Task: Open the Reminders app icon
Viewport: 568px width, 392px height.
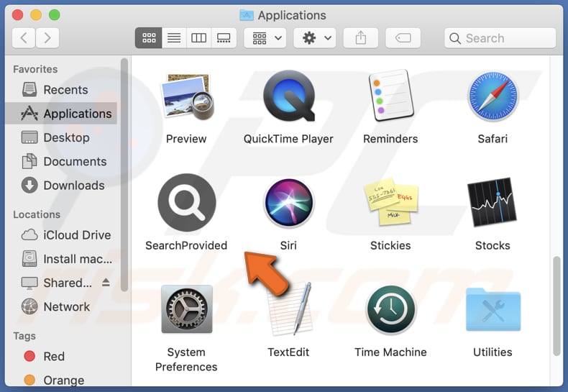Action: click(x=391, y=95)
